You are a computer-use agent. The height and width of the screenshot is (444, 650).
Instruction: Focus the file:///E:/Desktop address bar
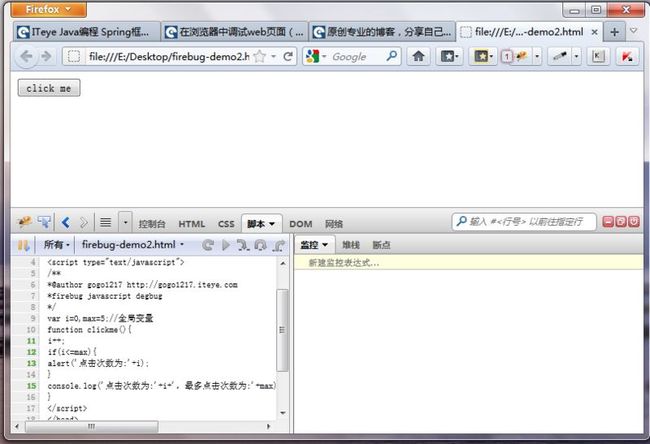tap(168, 56)
